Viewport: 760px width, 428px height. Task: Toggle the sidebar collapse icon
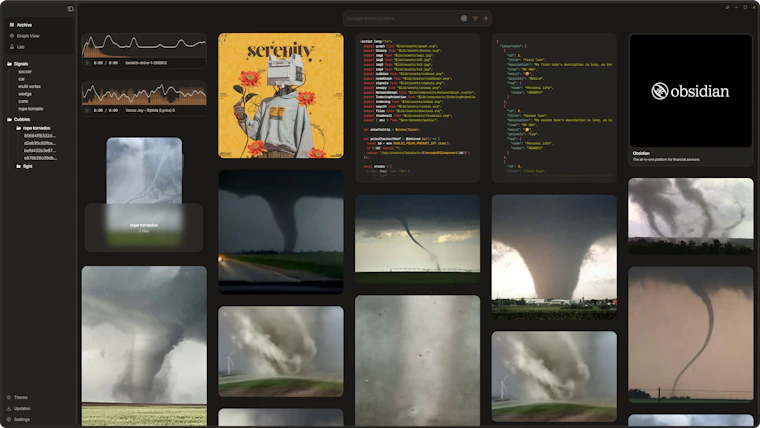pos(71,9)
